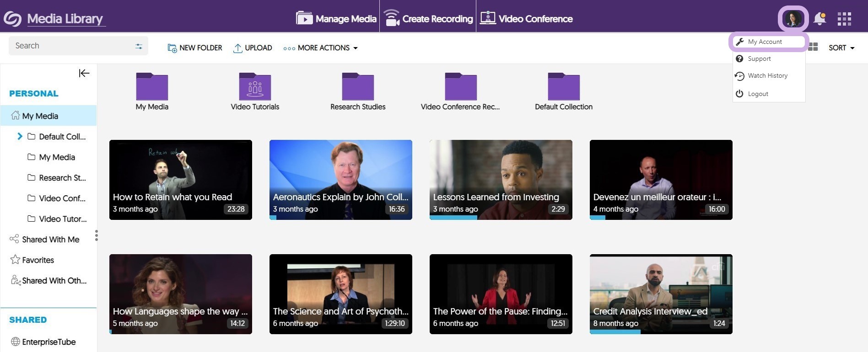The height and width of the screenshot is (352, 868).
Task: Click the UPLOAD button
Action: (x=253, y=48)
